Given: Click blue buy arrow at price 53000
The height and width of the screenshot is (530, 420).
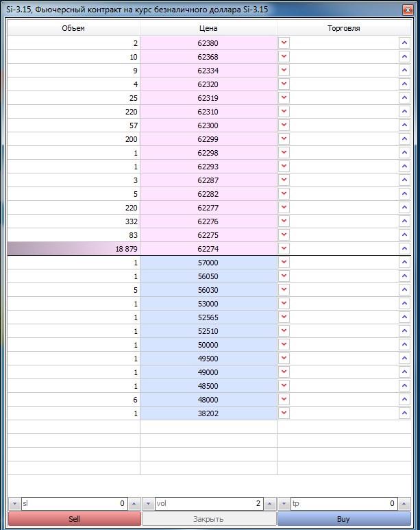Looking at the screenshot, I should pyautogui.click(x=404, y=304).
